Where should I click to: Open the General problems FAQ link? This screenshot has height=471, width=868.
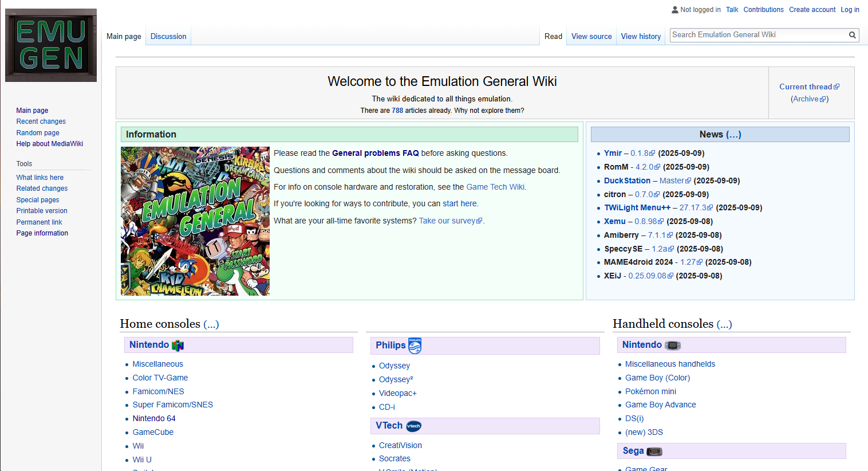point(376,153)
